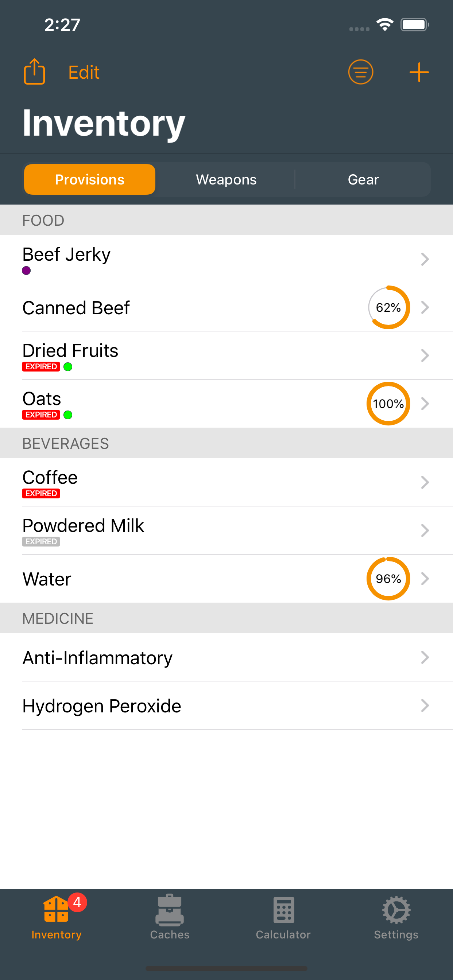This screenshot has height=980, width=453.
Task: Tap the Canned Beef 62% progress ring
Action: pos(388,307)
